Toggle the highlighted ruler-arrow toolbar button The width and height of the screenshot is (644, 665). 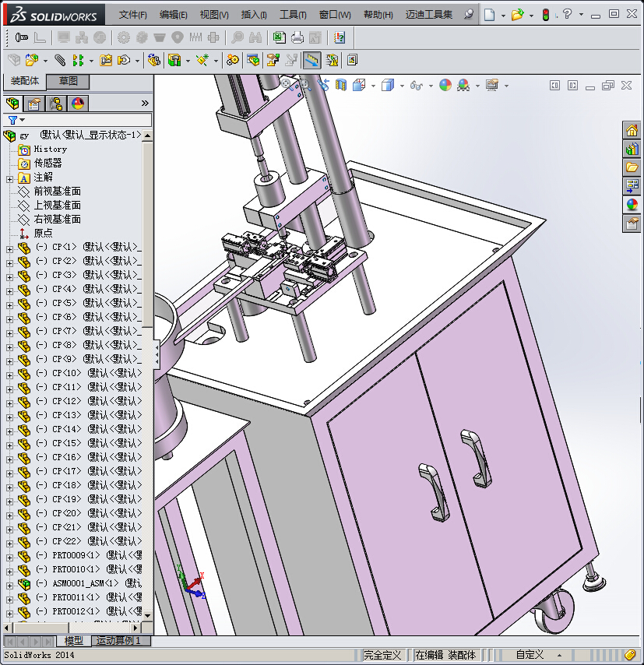pos(311,60)
